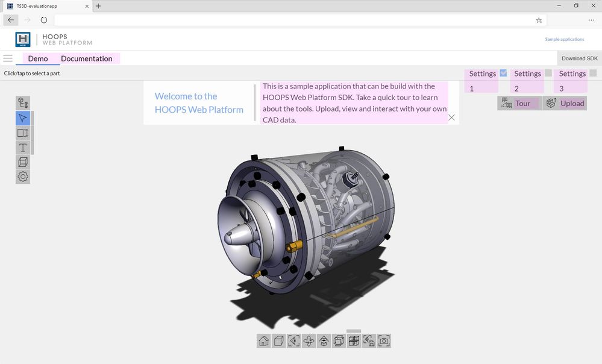The width and height of the screenshot is (602, 364).
Task: Switch to the Demo tab
Action: [x=38, y=58]
